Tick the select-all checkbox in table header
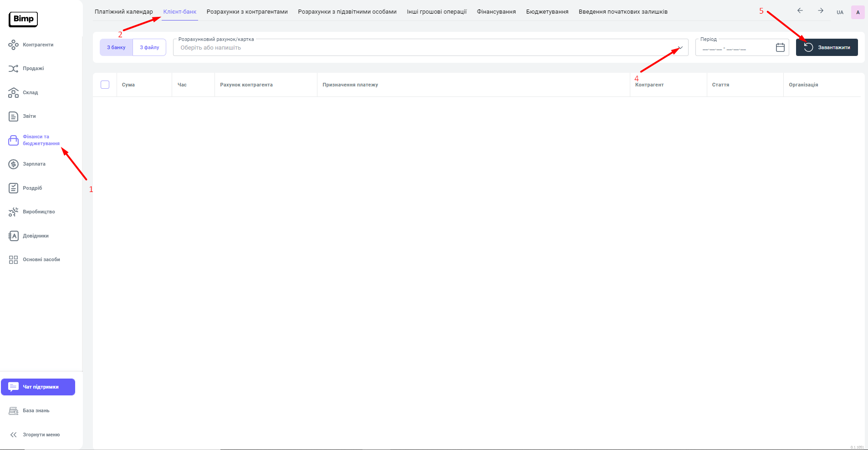Image resolution: width=868 pixels, height=450 pixels. tap(105, 85)
